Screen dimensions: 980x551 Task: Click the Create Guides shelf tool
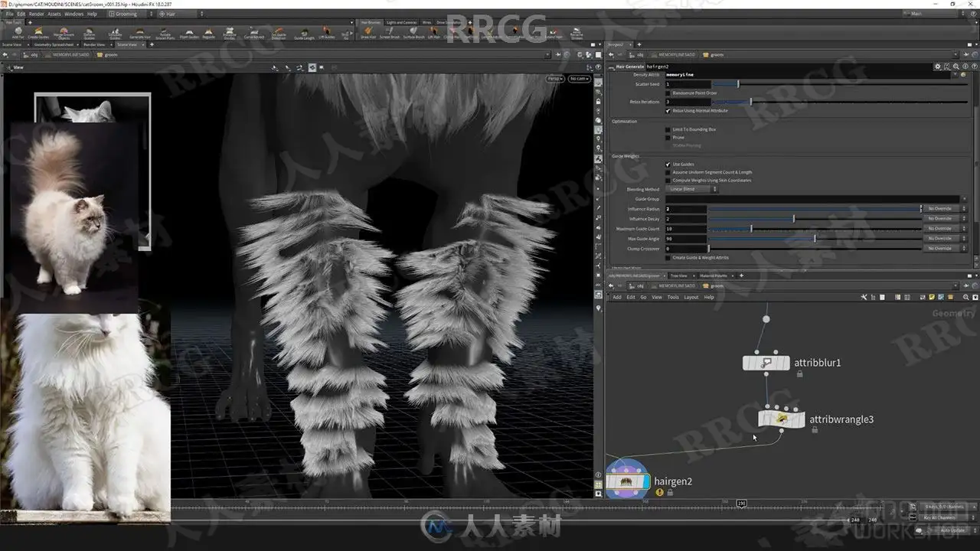38,33
